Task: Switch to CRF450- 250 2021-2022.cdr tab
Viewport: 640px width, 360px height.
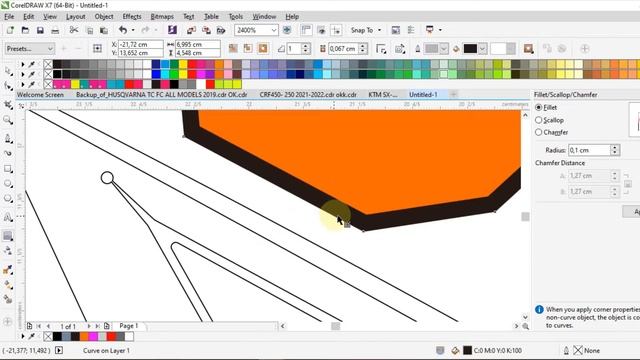Action: (x=308, y=95)
